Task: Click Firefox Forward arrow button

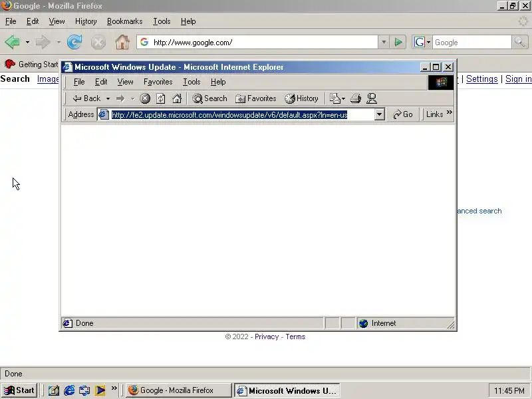Action: coord(43,43)
